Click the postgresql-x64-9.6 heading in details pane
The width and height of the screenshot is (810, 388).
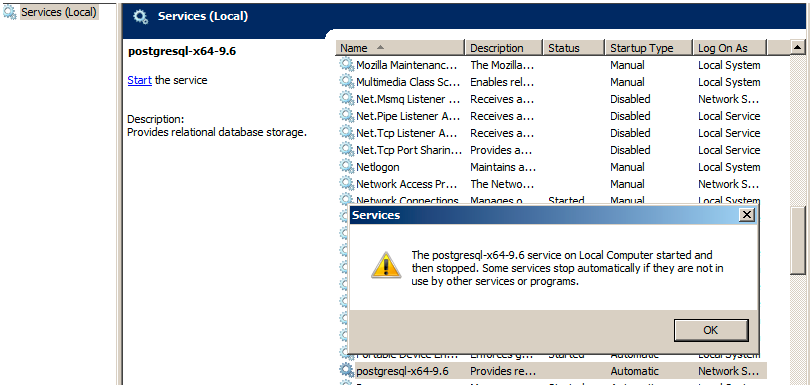point(182,51)
